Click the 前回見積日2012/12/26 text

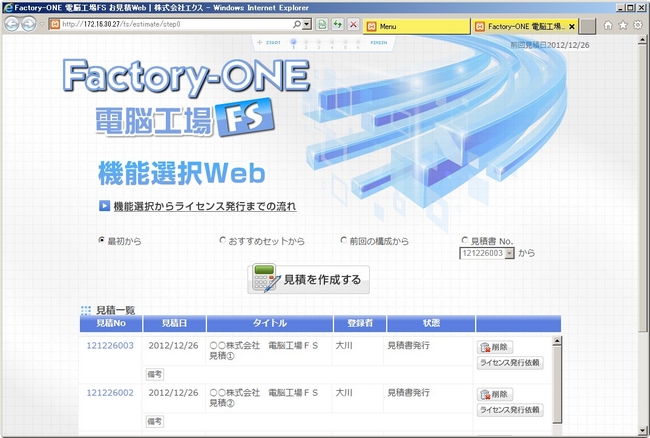click(x=550, y=45)
